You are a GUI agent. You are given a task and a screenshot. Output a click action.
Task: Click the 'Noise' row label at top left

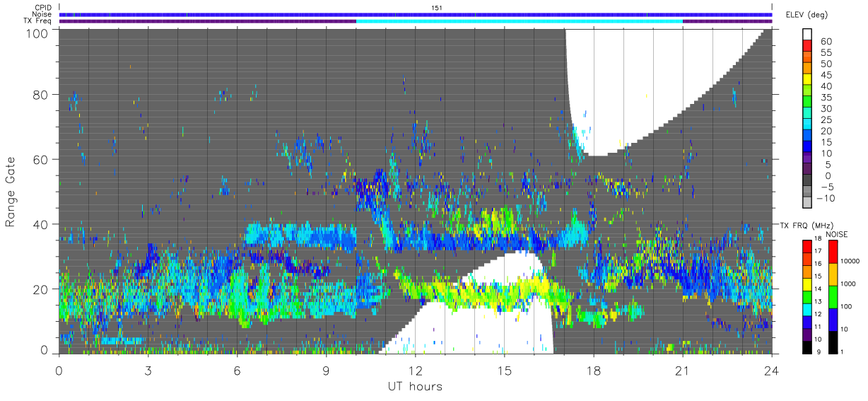tap(42, 14)
